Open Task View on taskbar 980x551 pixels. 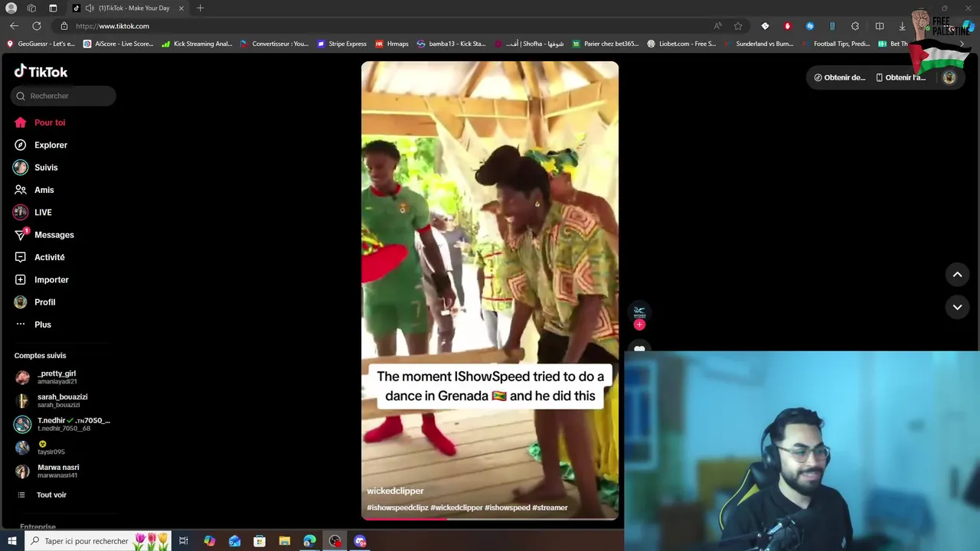184,541
